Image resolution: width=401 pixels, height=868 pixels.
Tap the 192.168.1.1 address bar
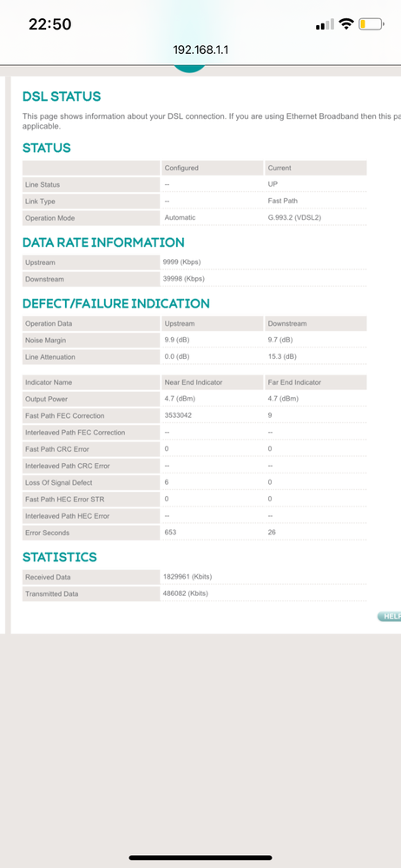[200, 50]
